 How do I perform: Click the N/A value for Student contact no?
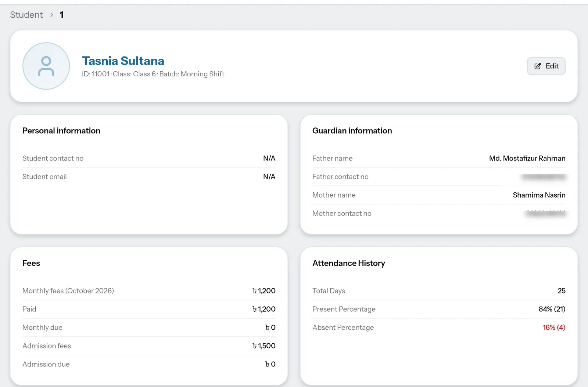(269, 158)
